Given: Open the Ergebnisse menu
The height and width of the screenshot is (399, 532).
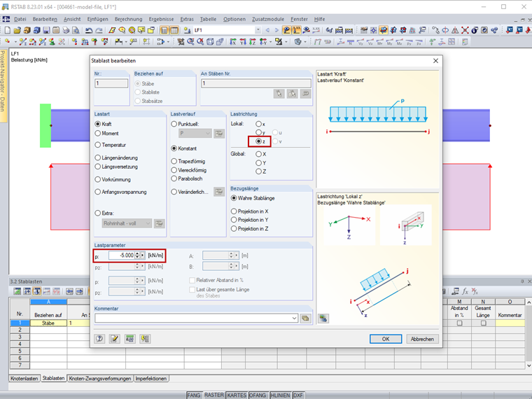Looking at the screenshot, I should coord(161,19).
